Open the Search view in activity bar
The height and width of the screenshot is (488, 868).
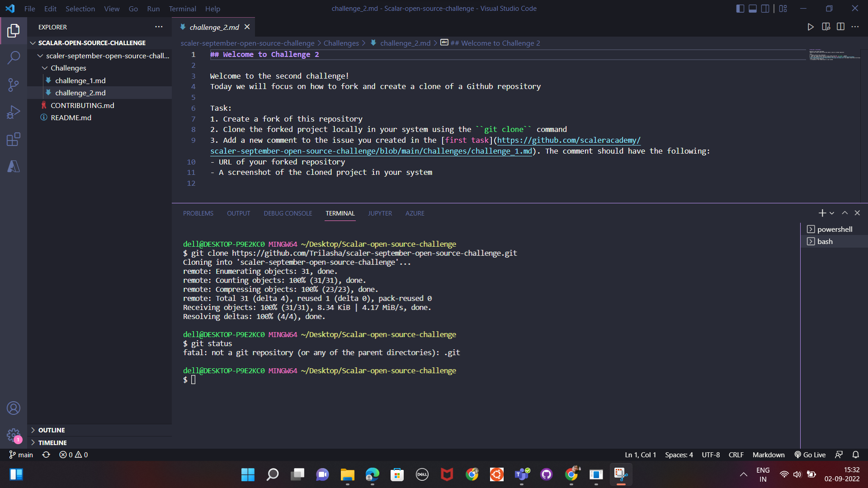coord(14,57)
